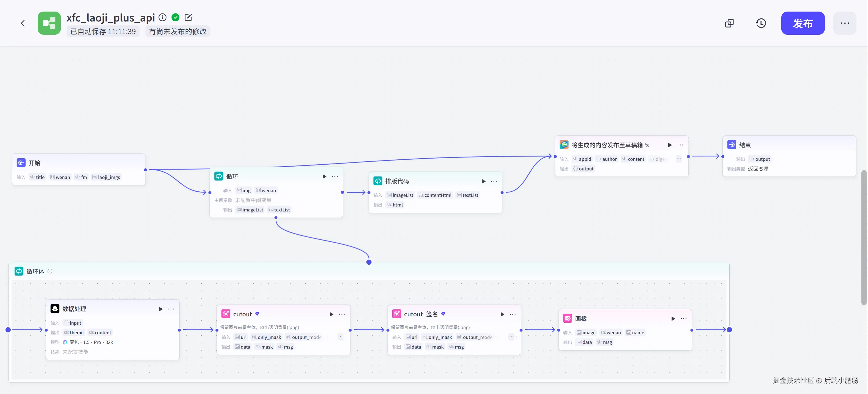Open the version history clock icon
Image resolution: width=868 pixels, height=394 pixels.
click(x=761, y=23)
